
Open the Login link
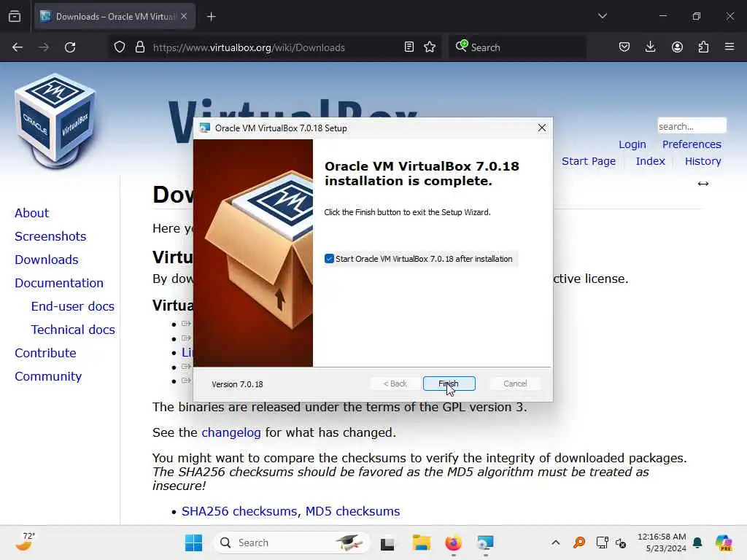[632, 144]
